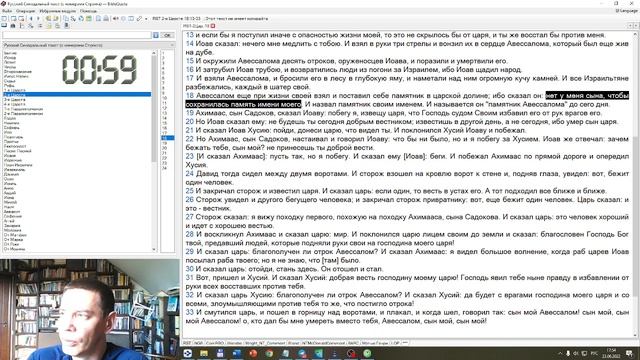
Task: Open the Language menu at the top right
Action: click(626, 11)
